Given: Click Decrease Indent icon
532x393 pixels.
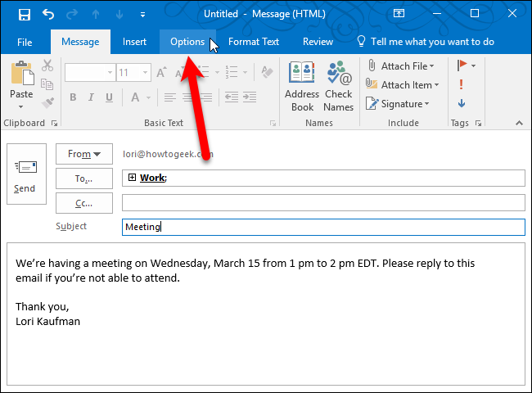Looking at the screenshot, I should tap(232, 97).
